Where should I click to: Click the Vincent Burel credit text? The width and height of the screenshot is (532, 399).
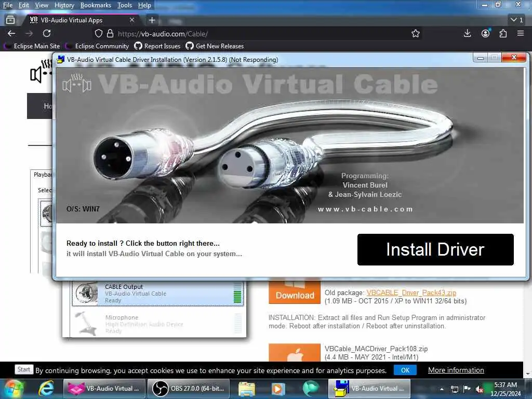[365, 185]
